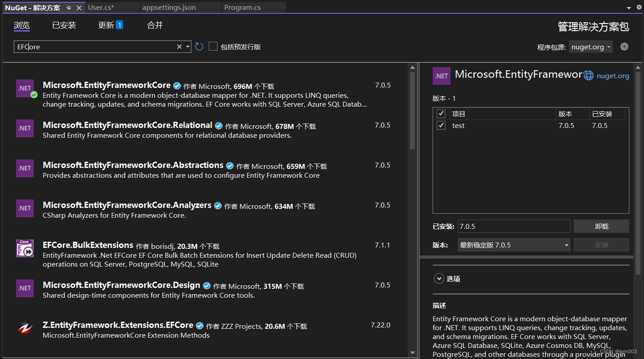The image size is (644, 359).
Task: Click scroll down arrow of package list
Action: click(412, 353)
